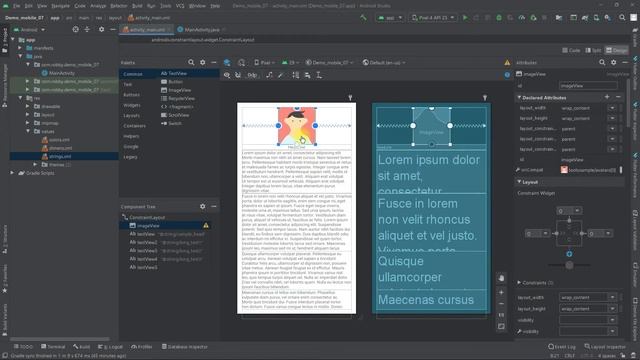Click ImageView warning icon in Component Tree
The width and height of the screenshot is (640, 360).
[206, 225]
